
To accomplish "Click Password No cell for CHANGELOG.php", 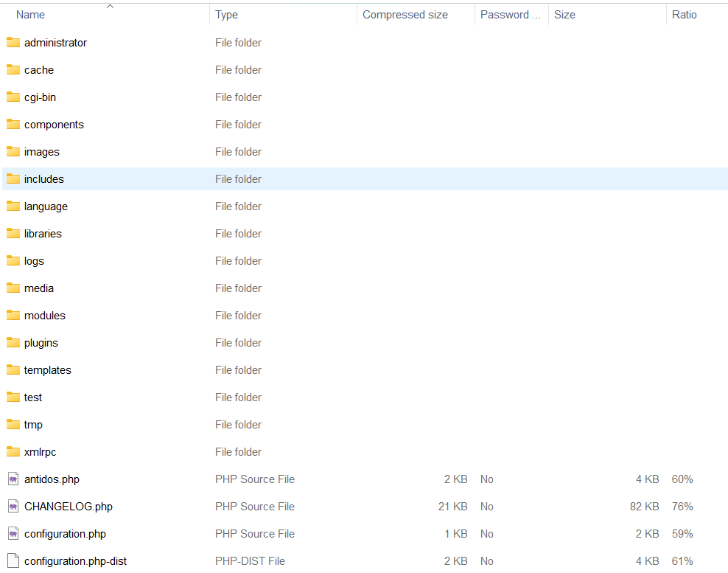I will pyautogui.click(x=487, y=507).
